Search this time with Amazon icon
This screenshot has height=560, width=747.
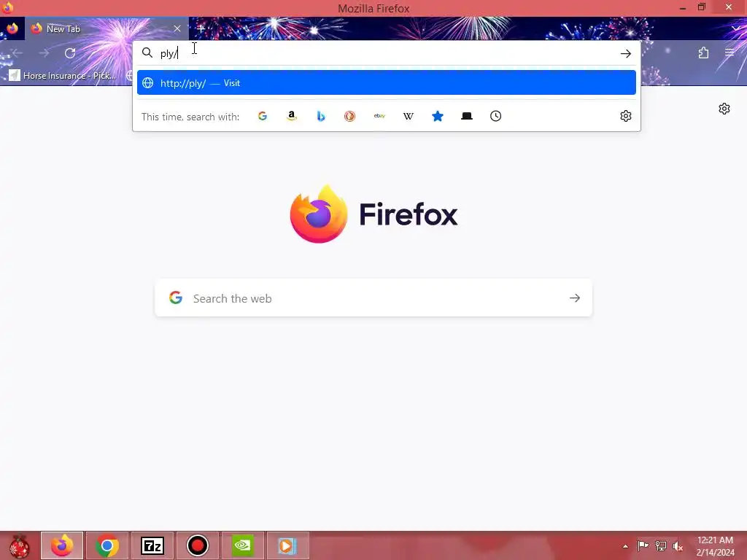click(292, 116)
